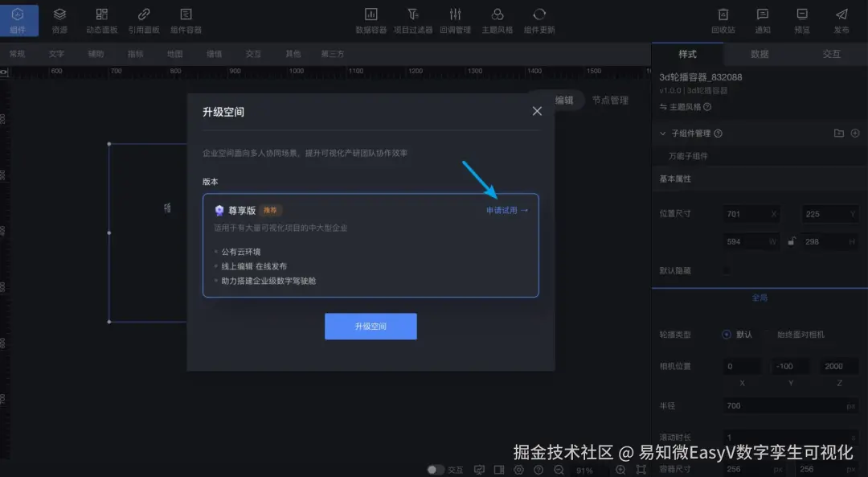
Task: Click the help icon beside 子组件管理
Action: (x=718, y=134)
